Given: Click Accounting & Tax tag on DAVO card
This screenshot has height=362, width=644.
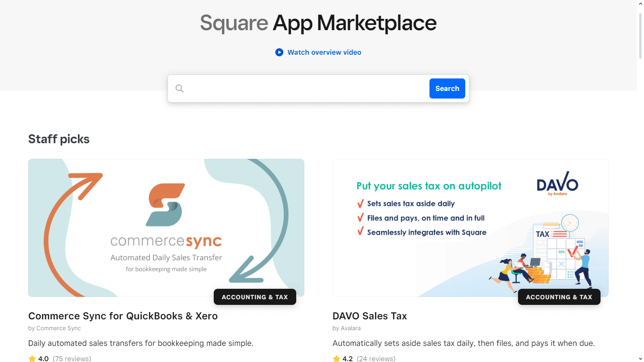Looking at the screenshot, I should [x=559, y=297].
